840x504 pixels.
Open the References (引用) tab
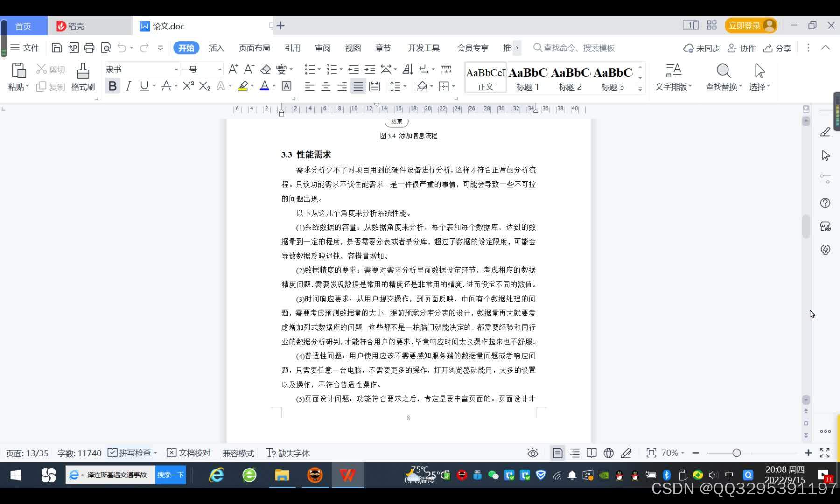(x=293, y=48)
